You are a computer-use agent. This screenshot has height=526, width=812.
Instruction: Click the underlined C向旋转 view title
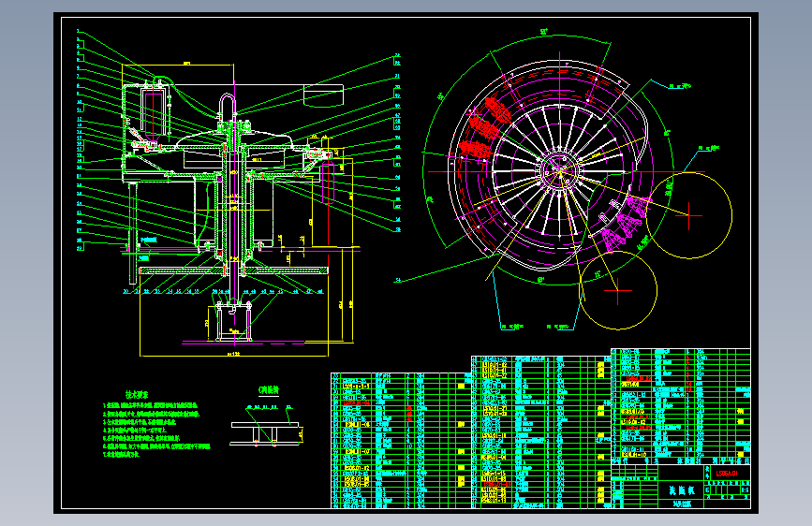268,390
